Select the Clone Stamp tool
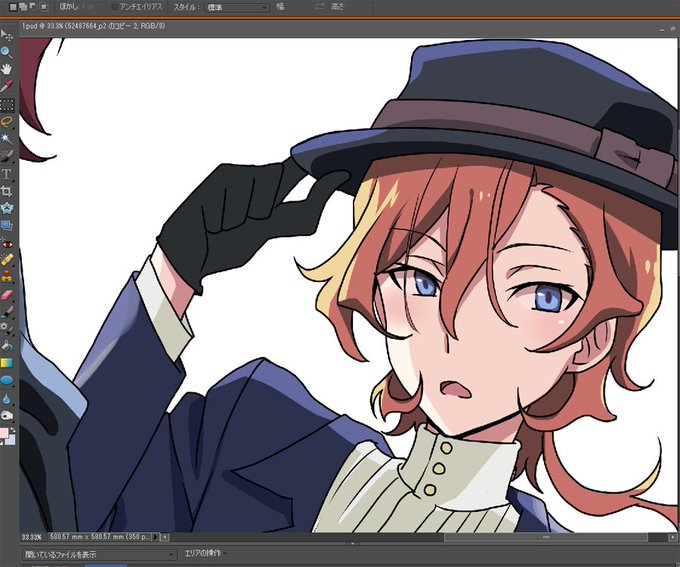 tap(7, 277)
